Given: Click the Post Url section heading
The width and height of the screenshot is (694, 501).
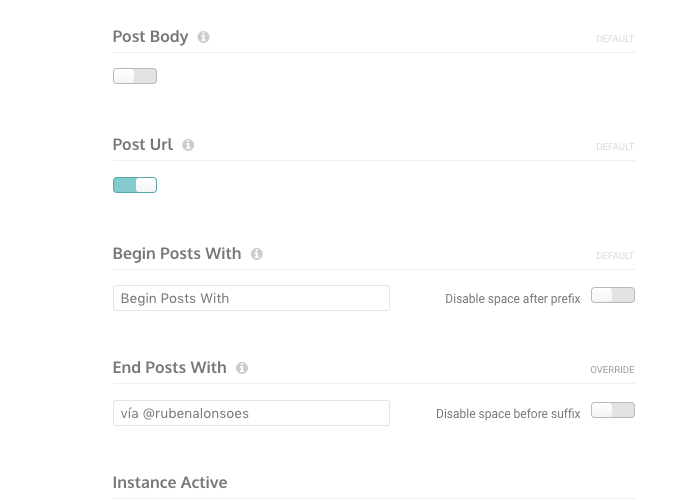Looking at the screenshot, I should click(x=143, y=145).
